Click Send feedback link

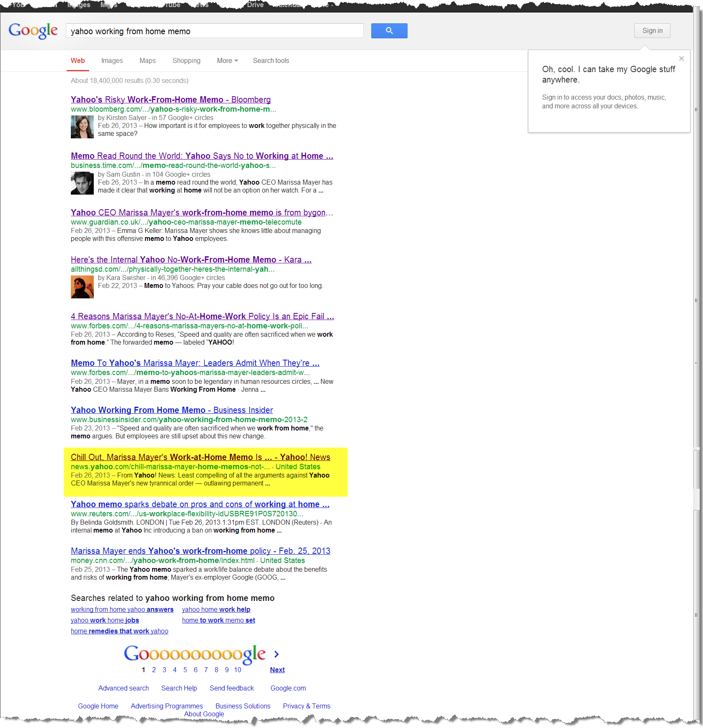232,688
